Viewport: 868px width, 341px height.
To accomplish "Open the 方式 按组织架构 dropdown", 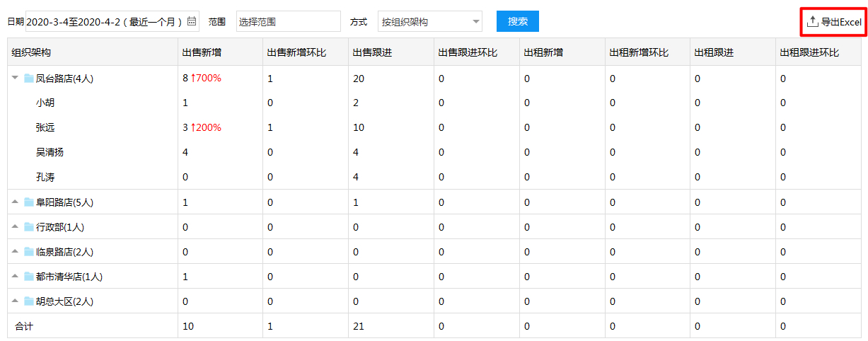I will [430, 22].
